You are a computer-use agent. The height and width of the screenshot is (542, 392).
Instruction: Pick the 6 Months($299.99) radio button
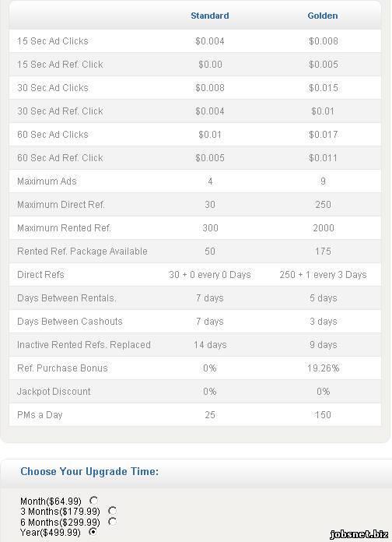point(112,521)
